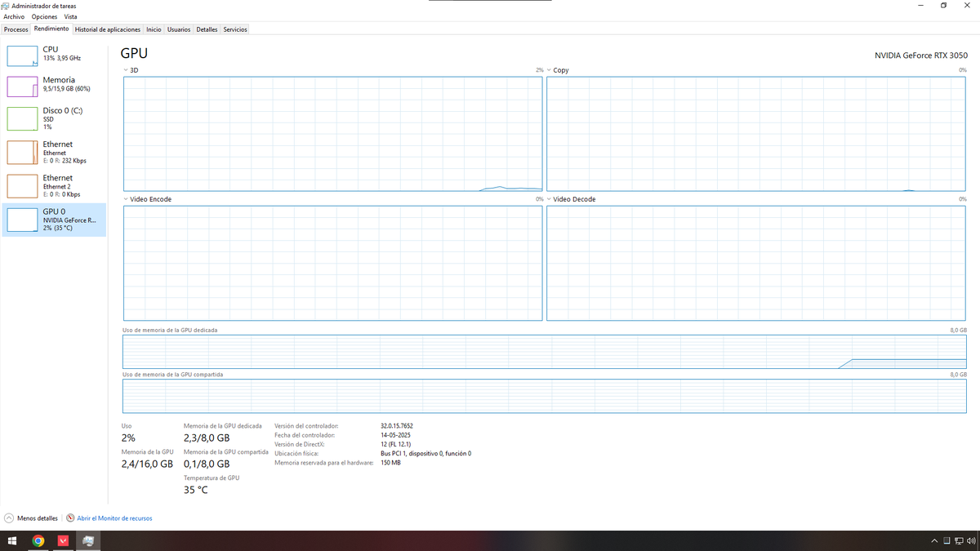Show hidden system tray icons
Image resolution: width=980 pixels, height=551 pixels.
[x=935, y=540]
